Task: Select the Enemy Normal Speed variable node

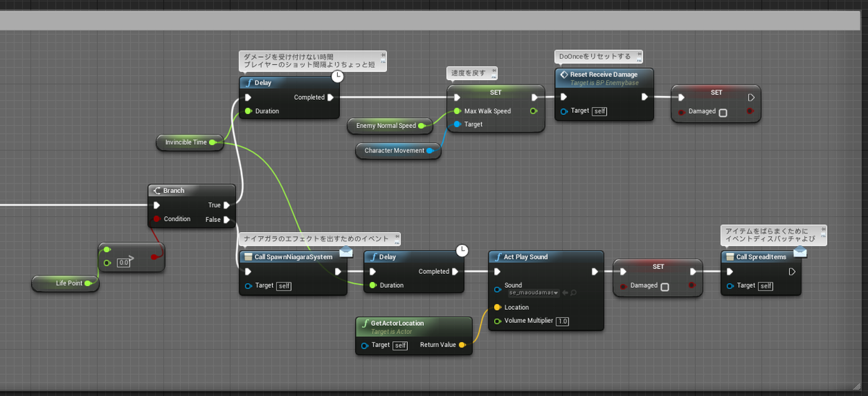Action: click(x=390, y=126)
